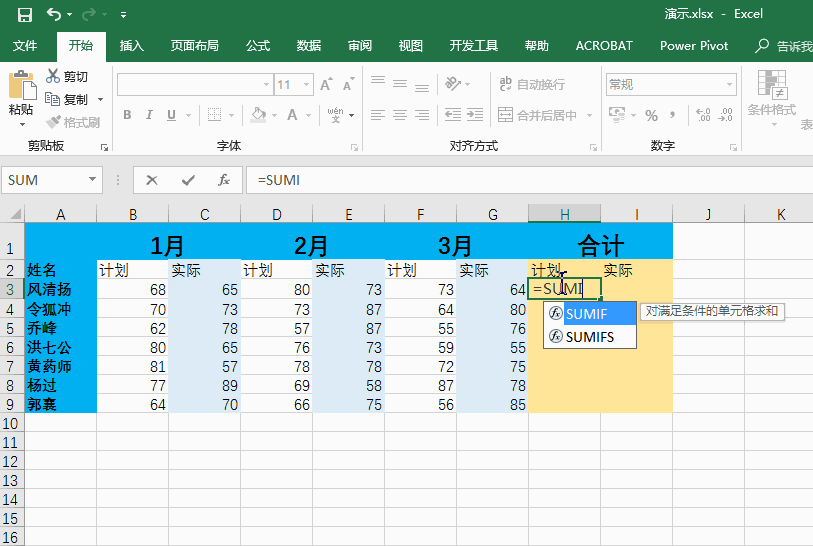This screenshot has height=546, width=813.
Task: Confirm the formula with the checkmark button
Action: (x=188, y=180)
